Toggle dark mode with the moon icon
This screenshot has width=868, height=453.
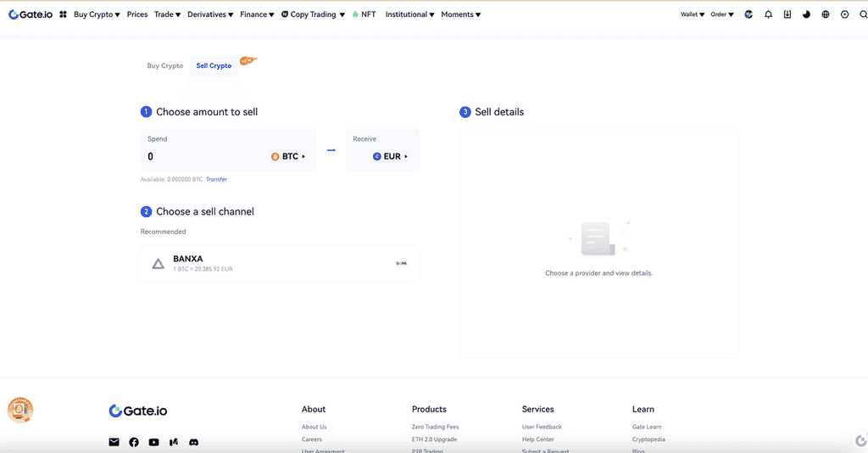pos(806,14)
